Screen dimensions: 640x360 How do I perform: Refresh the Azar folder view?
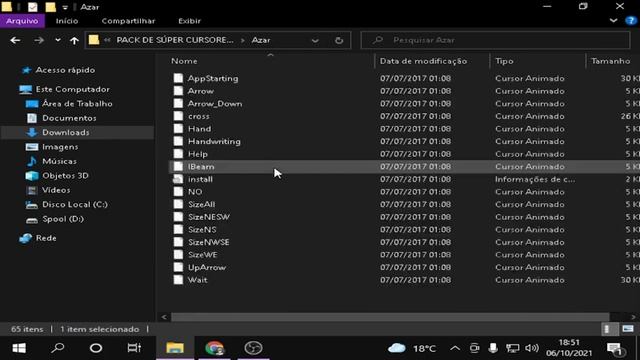coord(339,40)
